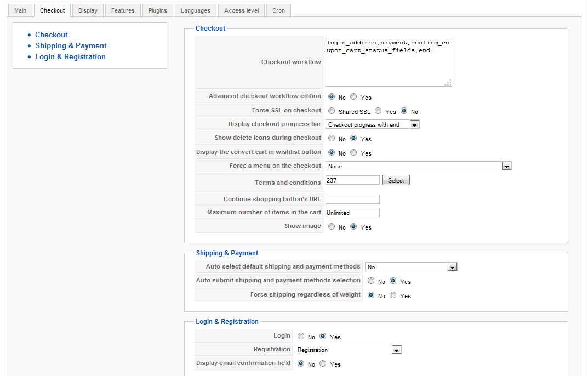This screenshot has width=588, height=376.
Task: Click the Maximum number of items field
Action: coord(352,213)
